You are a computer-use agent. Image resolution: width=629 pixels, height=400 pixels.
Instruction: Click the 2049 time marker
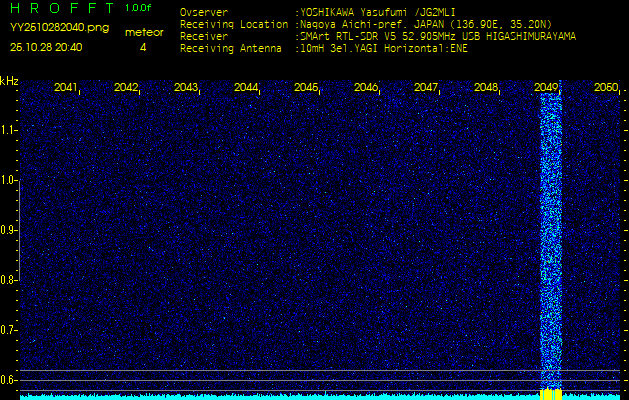click(x=546, y=88)
